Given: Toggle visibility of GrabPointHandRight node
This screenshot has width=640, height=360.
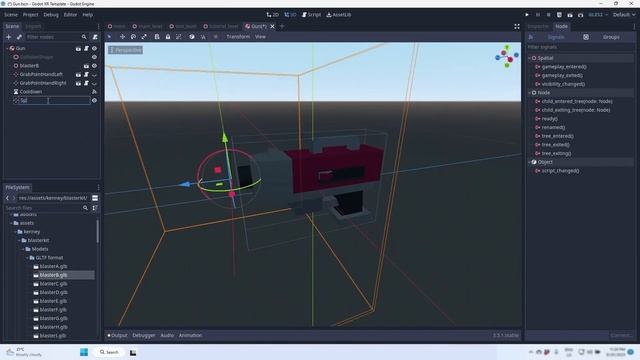Looking at the screenshot, I should click(94, 83).
